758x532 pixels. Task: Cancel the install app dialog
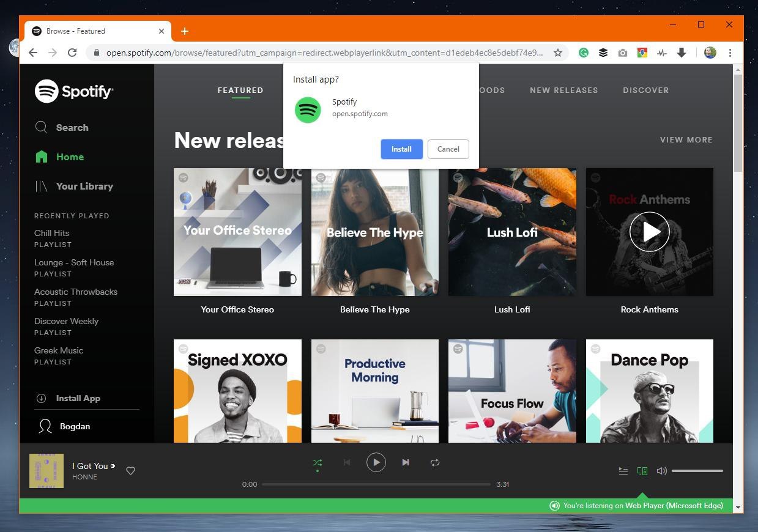pyautogui.click(x=448, y=149)
